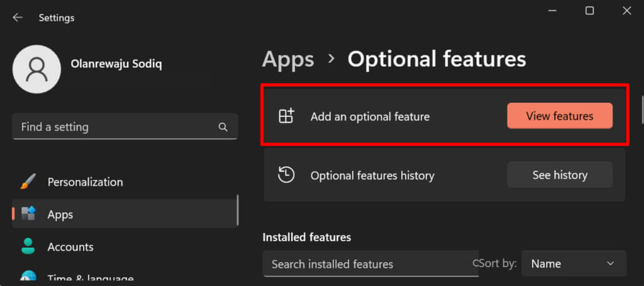Click the Time & language globe icon
The width and height of the screenshot is (644, 286).
coord(28,277)
